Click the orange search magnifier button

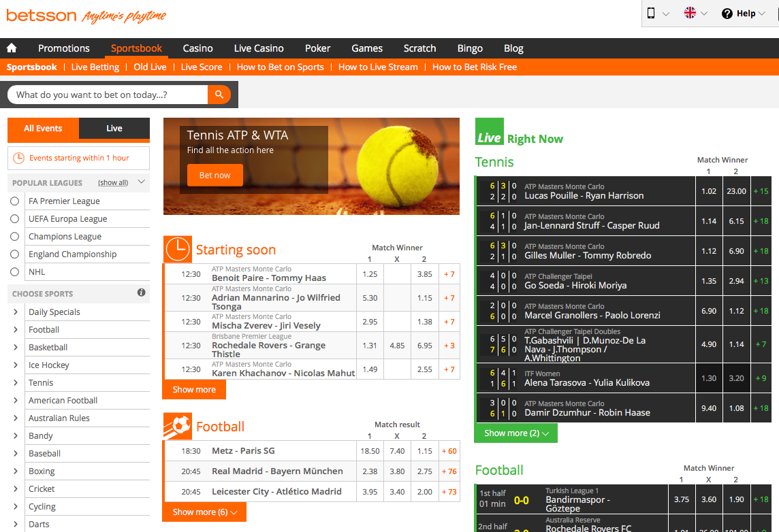click(219, 95)
